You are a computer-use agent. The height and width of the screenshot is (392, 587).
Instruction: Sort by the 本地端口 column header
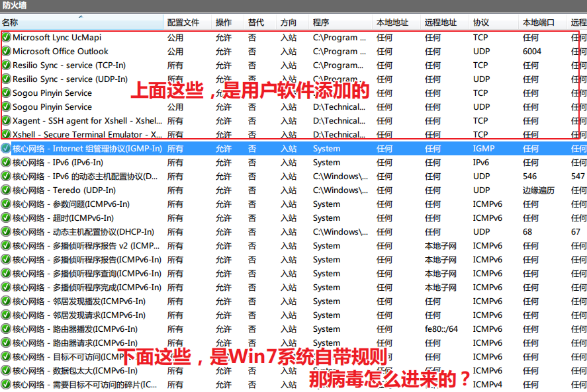pyautogui.click(x=543, y=22)
